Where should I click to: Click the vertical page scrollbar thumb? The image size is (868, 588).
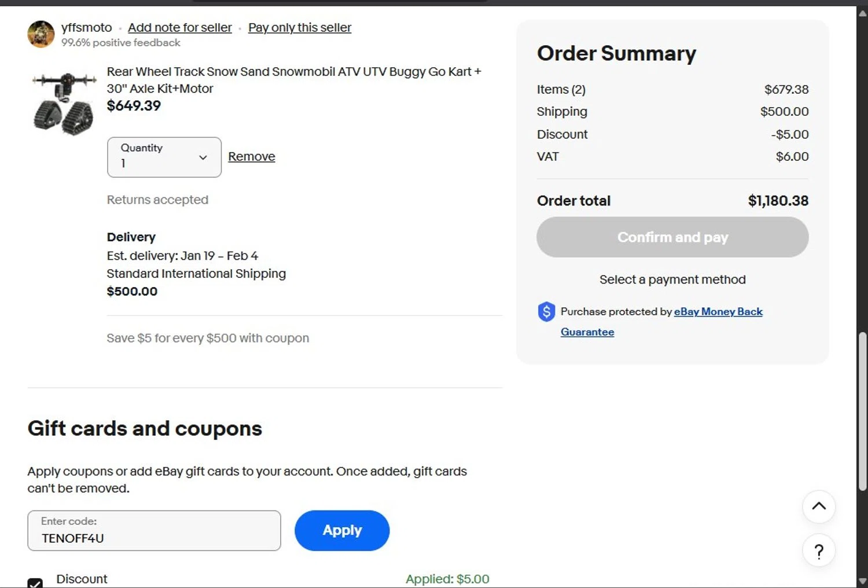point(862,411)
